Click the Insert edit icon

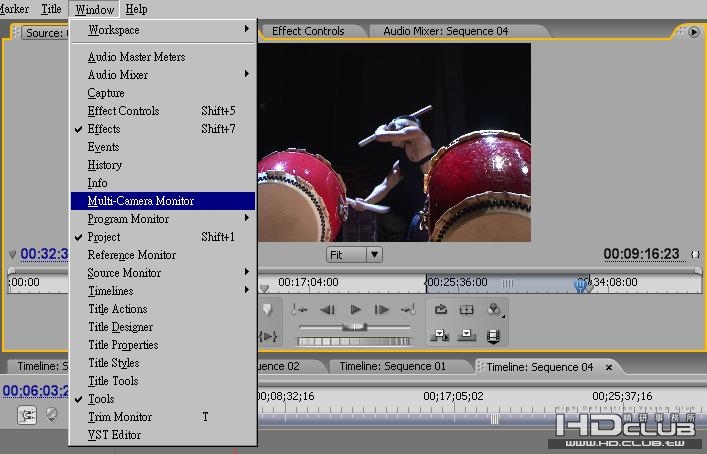coord(440,335)
